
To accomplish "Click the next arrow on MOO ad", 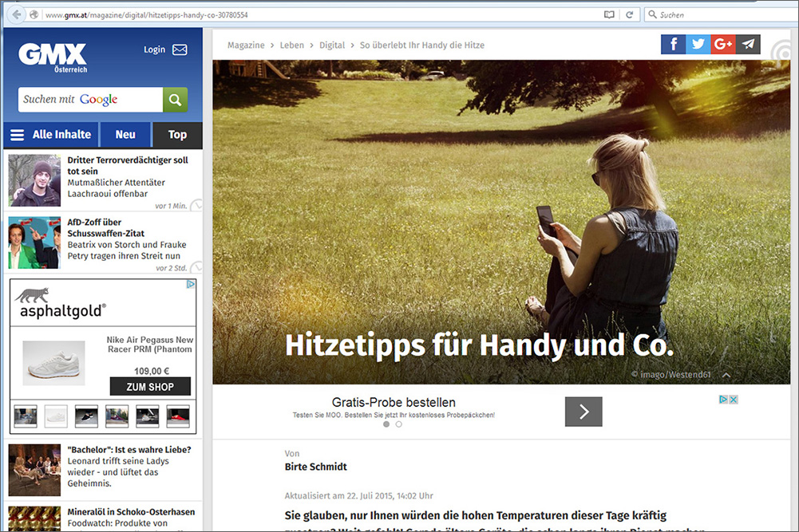I will (x=583, y=412).
